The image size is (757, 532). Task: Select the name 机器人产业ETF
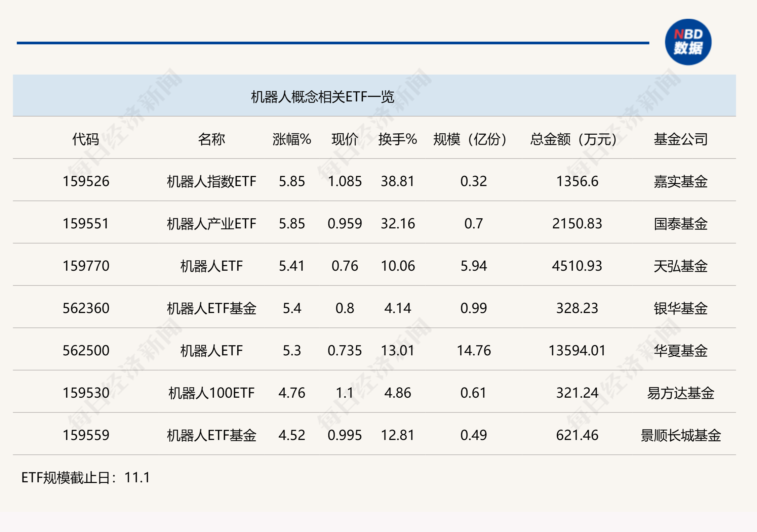pos(211,224)
